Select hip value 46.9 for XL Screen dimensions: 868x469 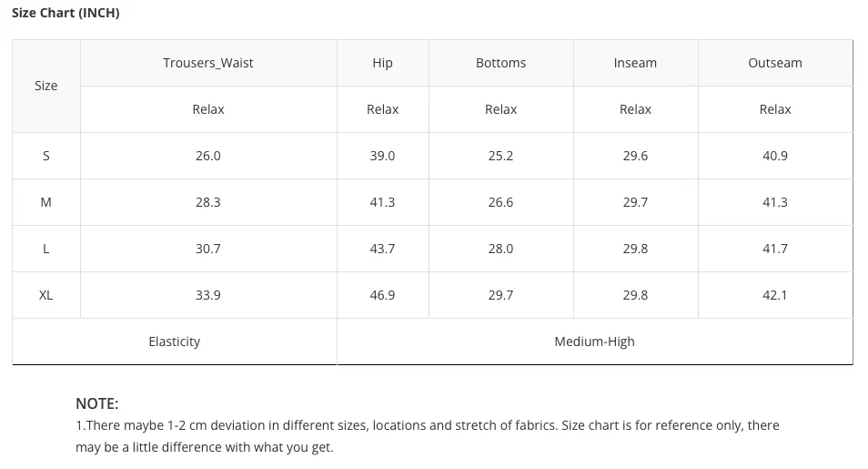pos(382,295)
